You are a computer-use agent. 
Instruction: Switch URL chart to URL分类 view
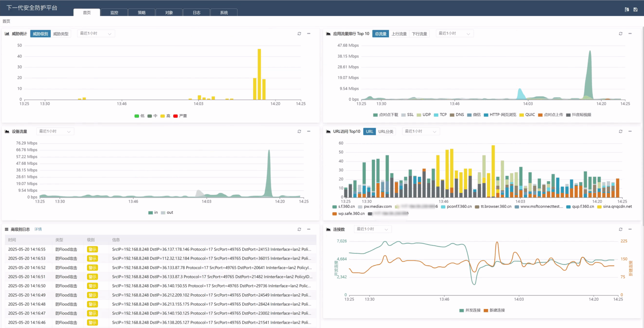coord(386,131)
